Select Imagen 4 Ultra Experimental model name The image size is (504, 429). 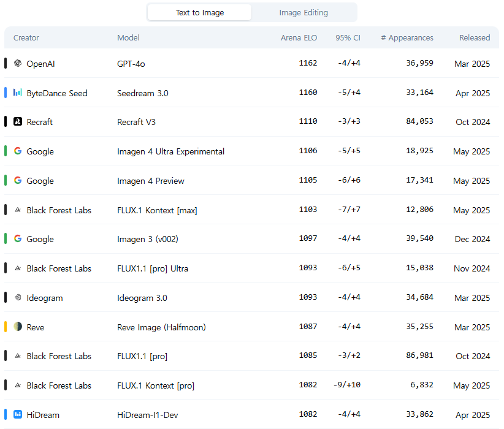[170, 151]
